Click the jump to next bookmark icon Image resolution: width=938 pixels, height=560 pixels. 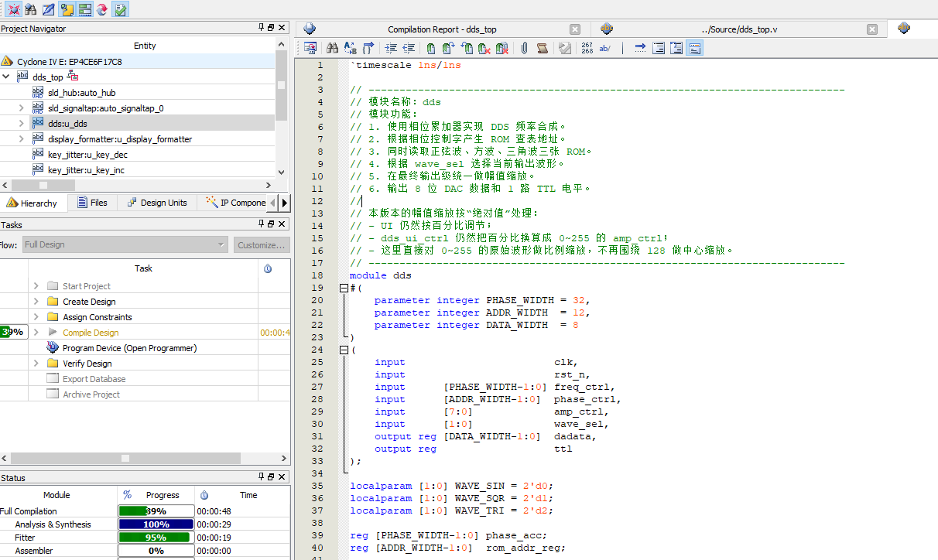449,48
